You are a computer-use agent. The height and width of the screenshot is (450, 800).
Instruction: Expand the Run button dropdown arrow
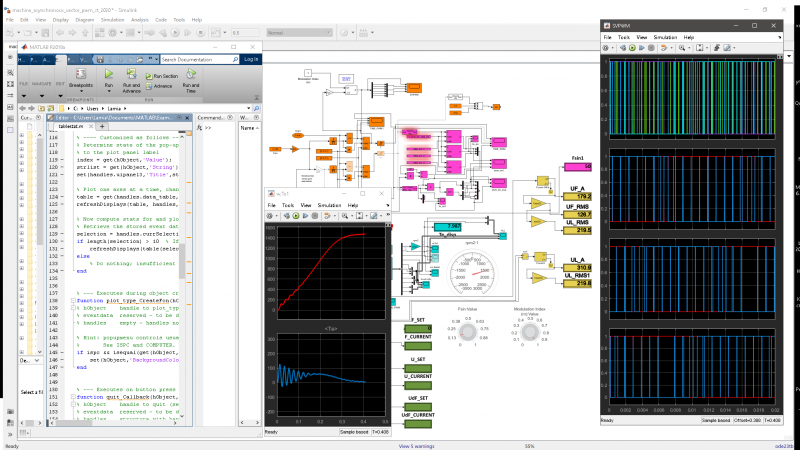coord(109,91)
